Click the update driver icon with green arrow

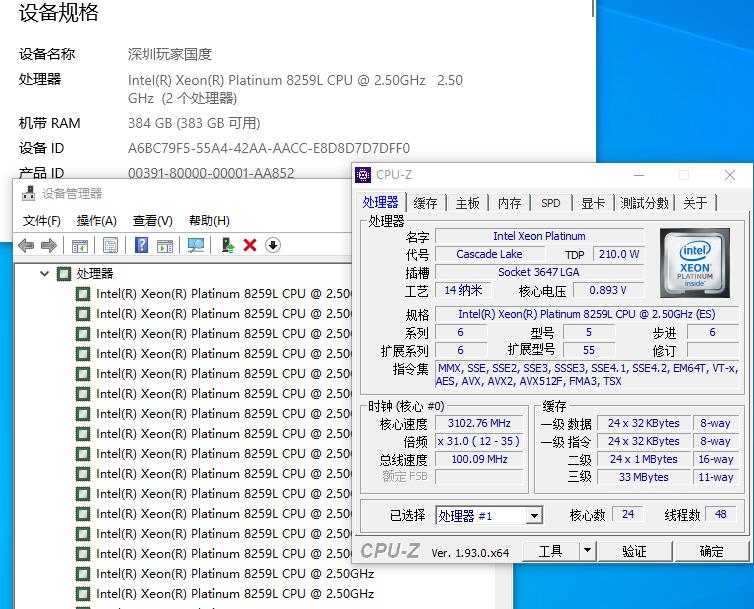(227, 245)
